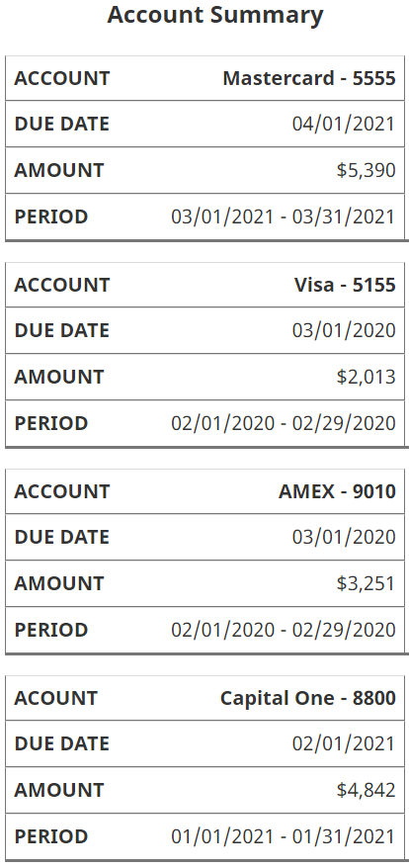Click the $2,013 amount cell
The image size is (409, 868).
366,377
